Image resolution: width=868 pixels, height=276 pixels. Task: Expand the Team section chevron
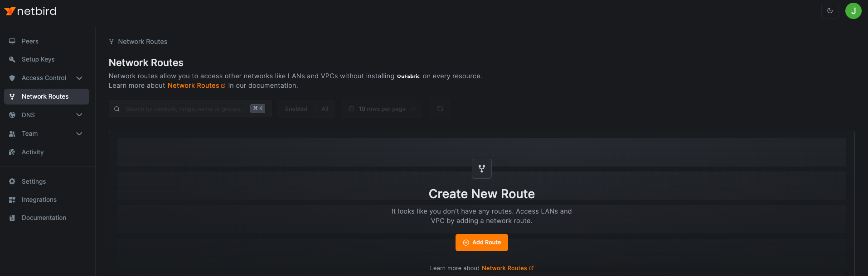(79, 133)
